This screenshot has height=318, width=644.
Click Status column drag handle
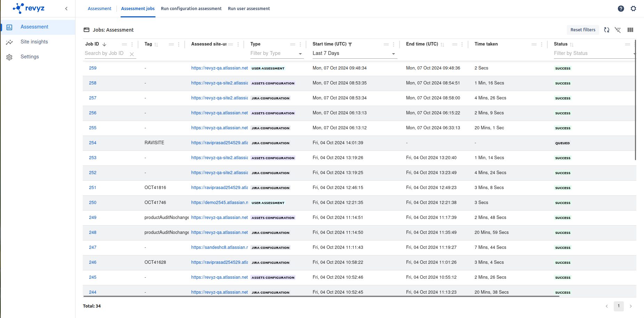(628, 44)
